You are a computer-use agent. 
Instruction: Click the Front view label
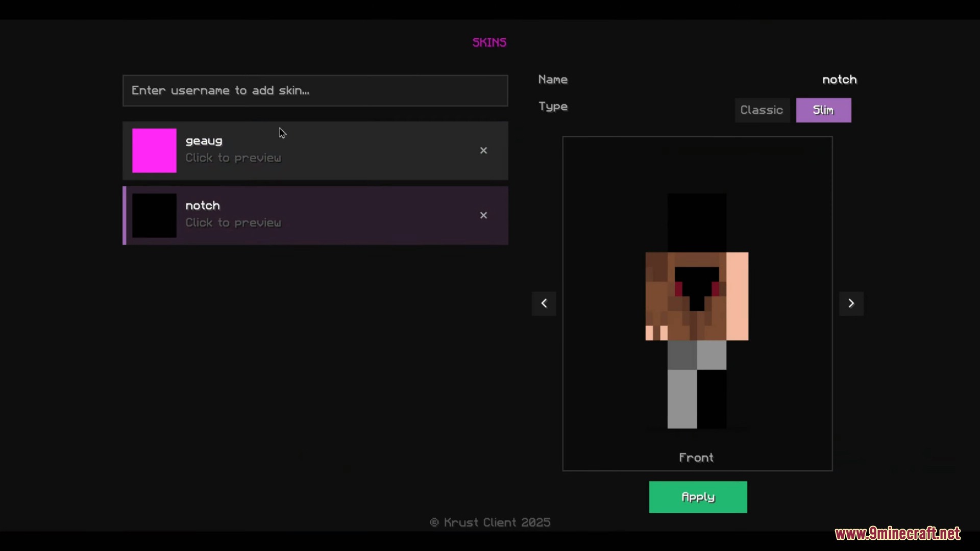pyautogui.click(x=696, y=458)
